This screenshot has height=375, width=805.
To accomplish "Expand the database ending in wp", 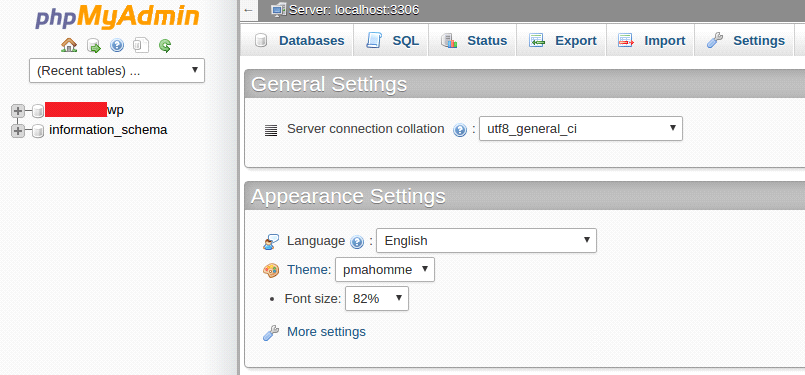I will tap(18, 110).
